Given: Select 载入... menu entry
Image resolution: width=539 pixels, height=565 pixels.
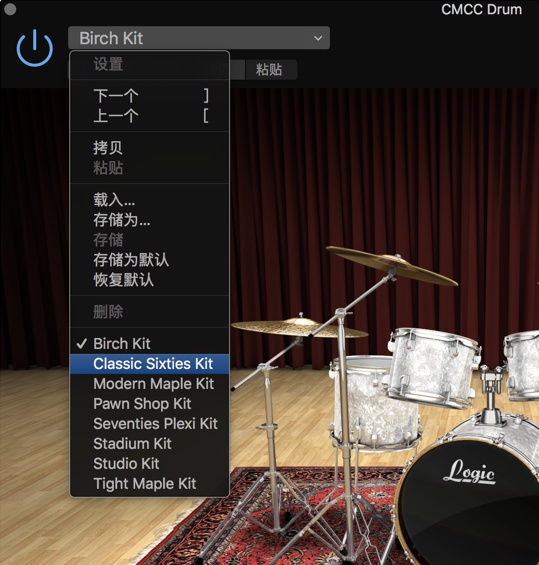Looking at the screenshot, I should click(x=150, y=200).
